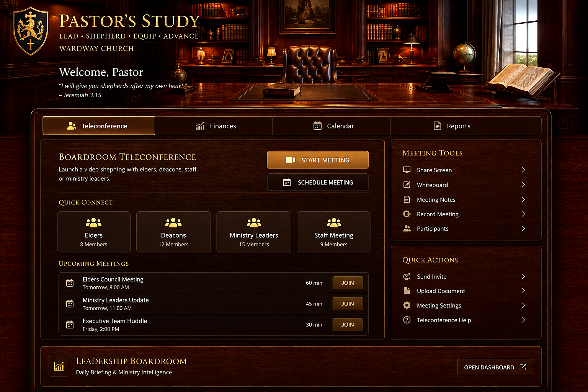The height and width of the screenshot is (392, 588).
Task: Click the Wardway Church shield crest logo
Action: tap(31, 31)
